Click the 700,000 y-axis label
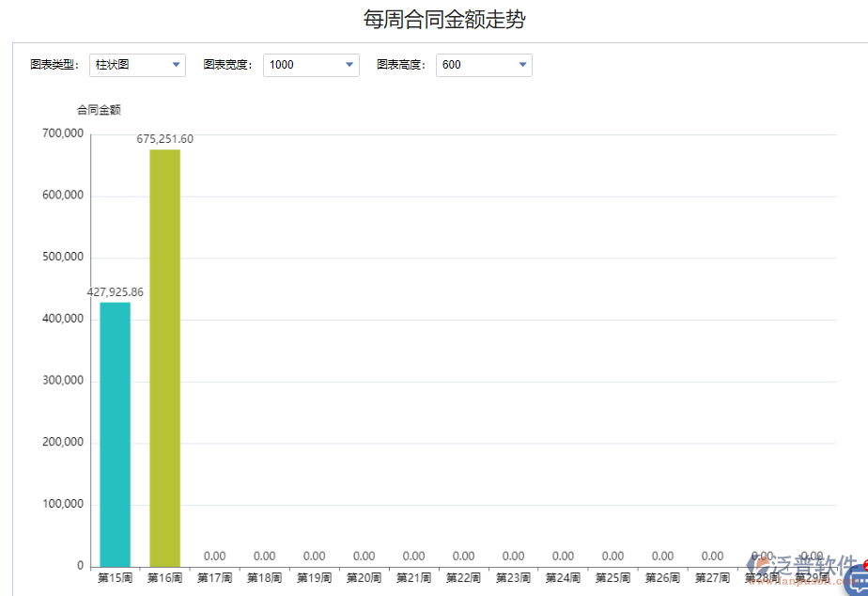This screenshot has width=868, height=596. click(62, 133)
